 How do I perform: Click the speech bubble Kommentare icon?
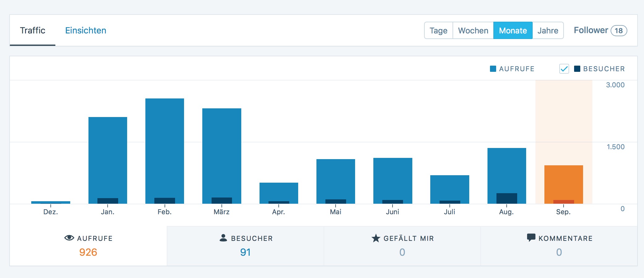tap(531, 238)
